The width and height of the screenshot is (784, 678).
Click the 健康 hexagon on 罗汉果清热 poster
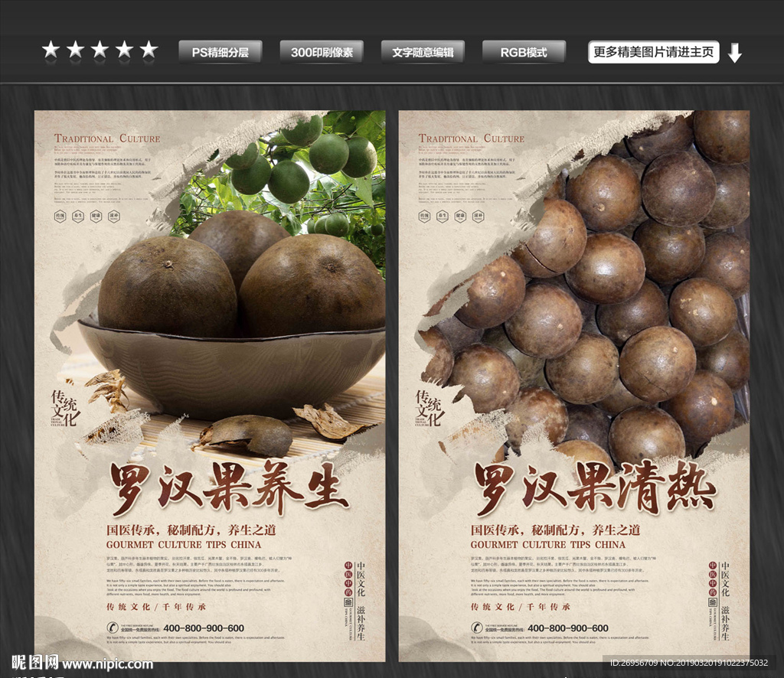(x=460, y=217)
